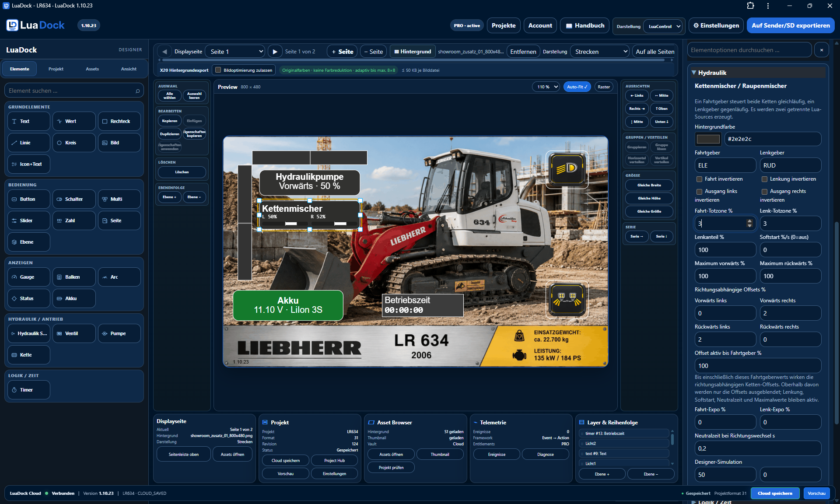
Task: Insert a Pumpe element
Action: (119, 333)
